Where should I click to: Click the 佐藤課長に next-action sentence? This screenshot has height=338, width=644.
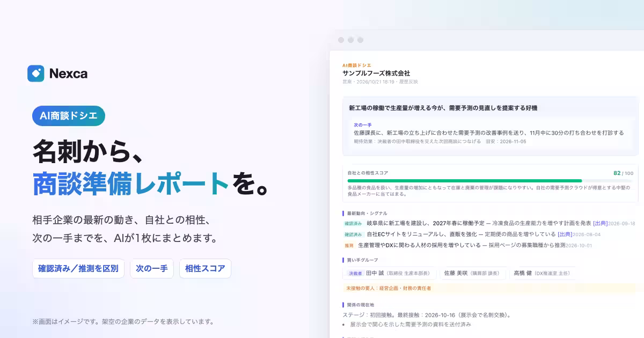489,133
